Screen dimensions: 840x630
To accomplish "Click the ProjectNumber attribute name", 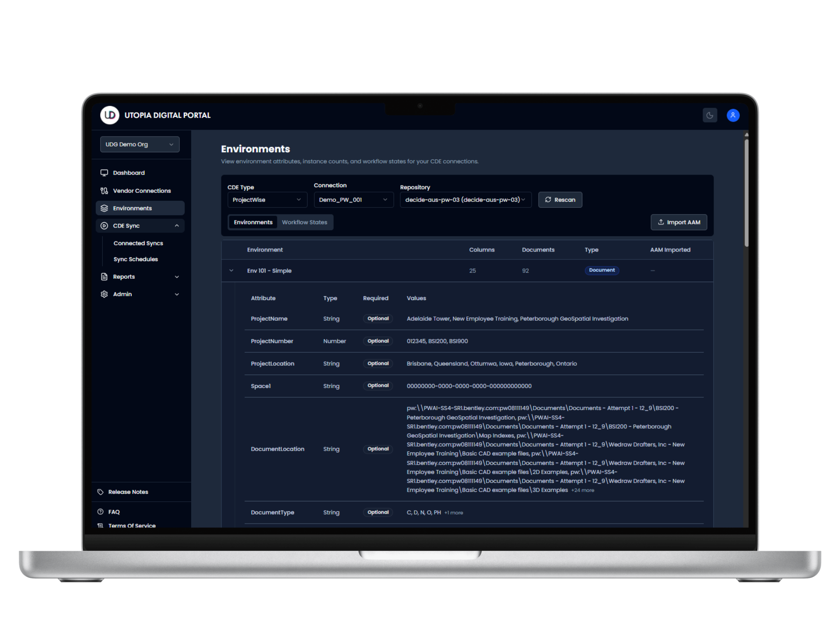I will pos(272,341).
